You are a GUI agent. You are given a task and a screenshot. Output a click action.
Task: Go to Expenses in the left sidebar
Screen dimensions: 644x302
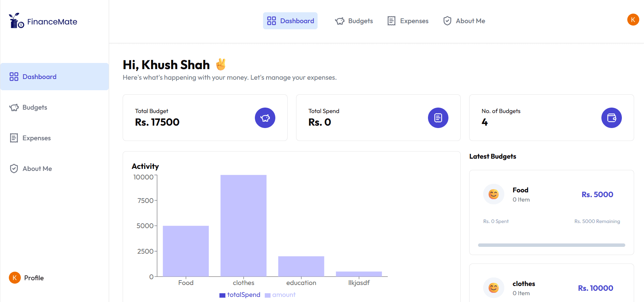pyautogui.click(x=36, y=138)
